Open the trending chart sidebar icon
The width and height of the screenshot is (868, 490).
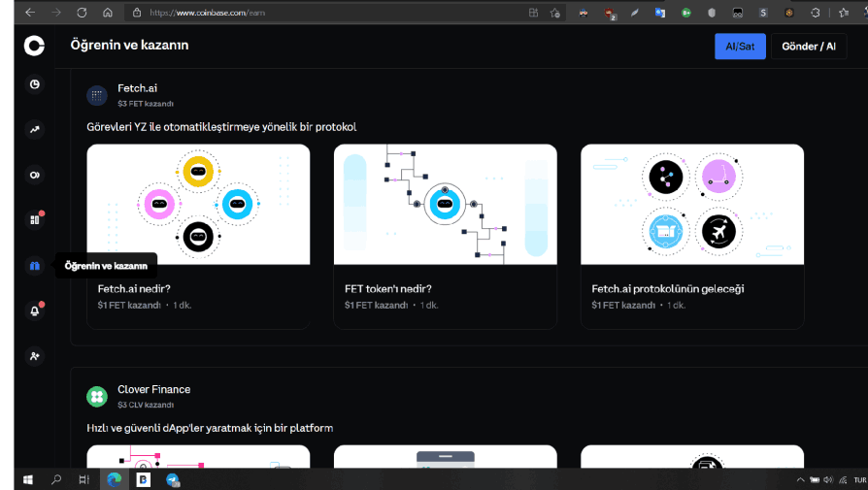[34, 129]
